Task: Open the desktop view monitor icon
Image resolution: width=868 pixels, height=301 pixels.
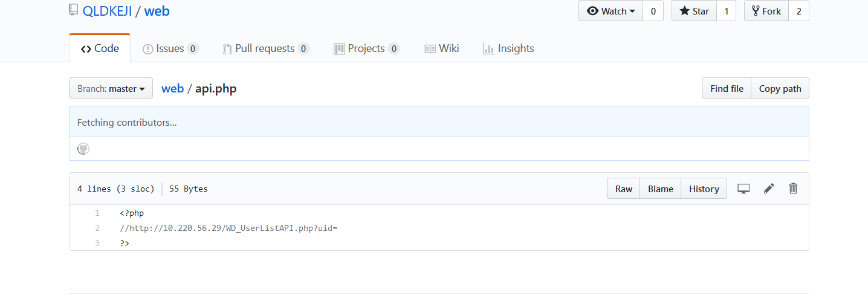Action: click(743, 189)
